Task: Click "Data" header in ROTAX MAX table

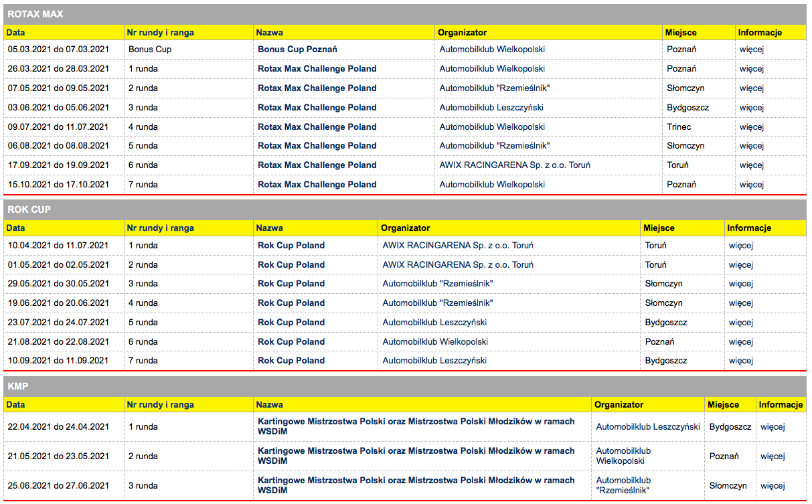Action: (x=16, y=32)
